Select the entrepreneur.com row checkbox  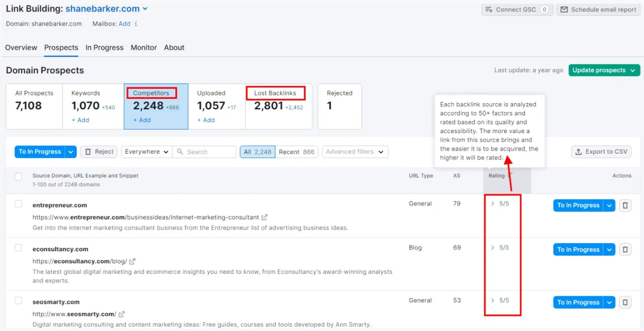tap(18, 204)
